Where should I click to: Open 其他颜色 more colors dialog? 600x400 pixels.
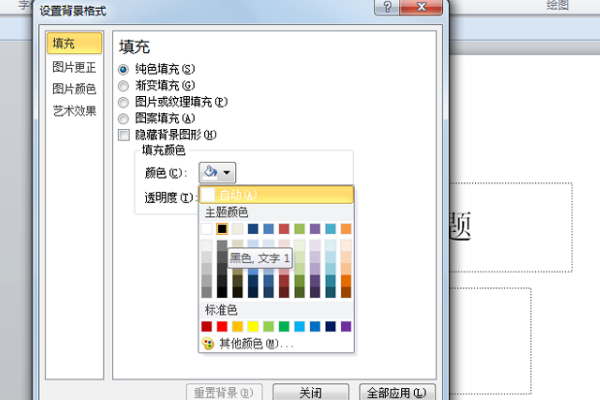(x=276, y=344)
